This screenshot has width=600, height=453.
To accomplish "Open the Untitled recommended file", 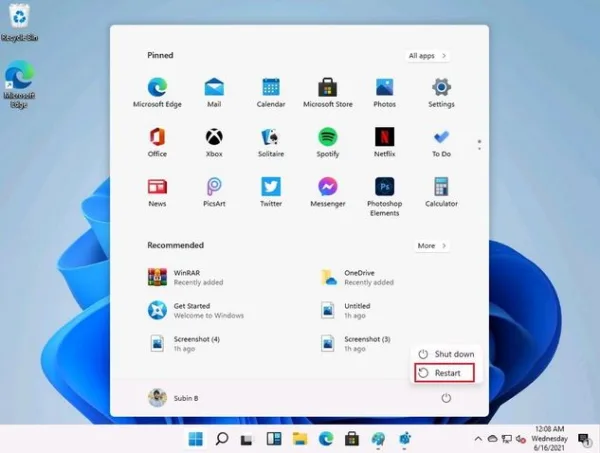I will [x=346, y=311].
